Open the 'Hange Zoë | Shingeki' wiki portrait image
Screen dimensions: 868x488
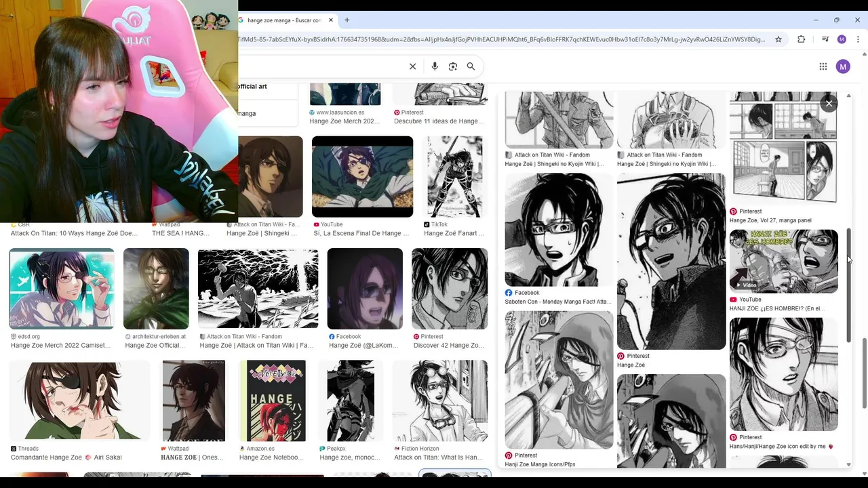(271, 176)
